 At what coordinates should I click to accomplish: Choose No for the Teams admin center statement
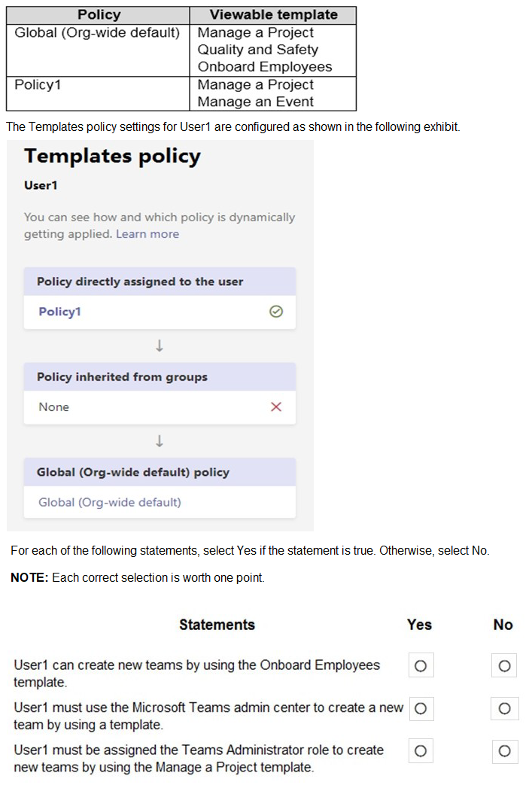point(504,708)
